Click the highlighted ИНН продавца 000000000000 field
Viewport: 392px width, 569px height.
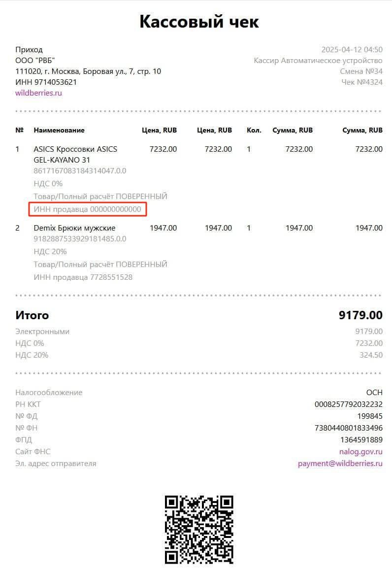(88, 209)
